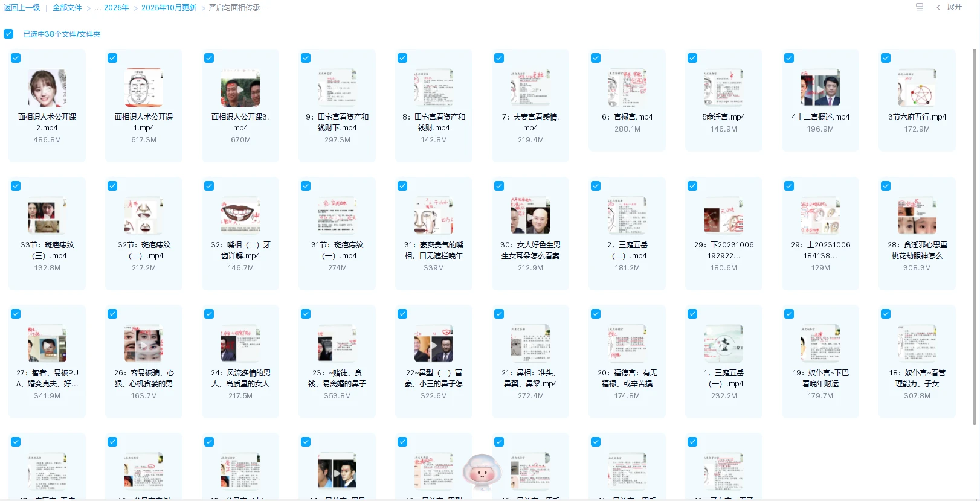
Task: Open thumbnail of 4十二宫概述.mp4
Action: click(x=820, y=88)
